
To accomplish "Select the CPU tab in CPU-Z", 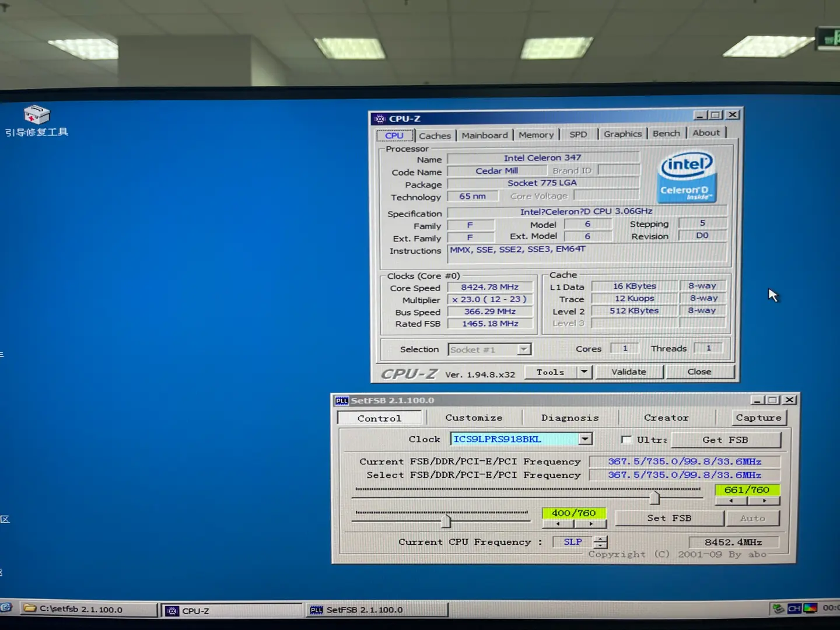I will [x=394, y=135].
